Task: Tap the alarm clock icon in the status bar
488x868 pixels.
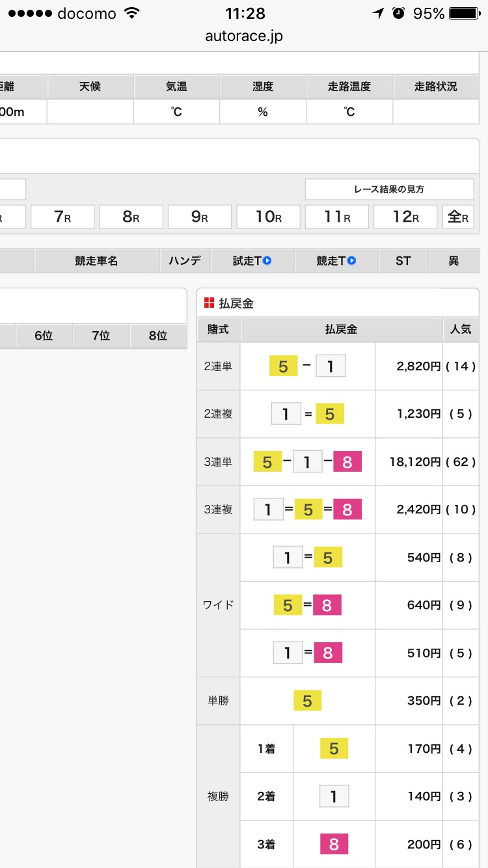Action: (x=399, y=14)
